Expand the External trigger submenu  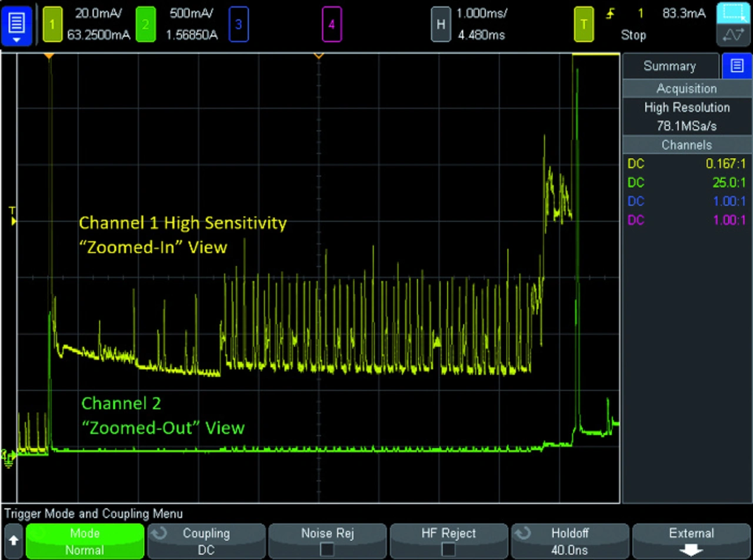(x=691, y=541)
